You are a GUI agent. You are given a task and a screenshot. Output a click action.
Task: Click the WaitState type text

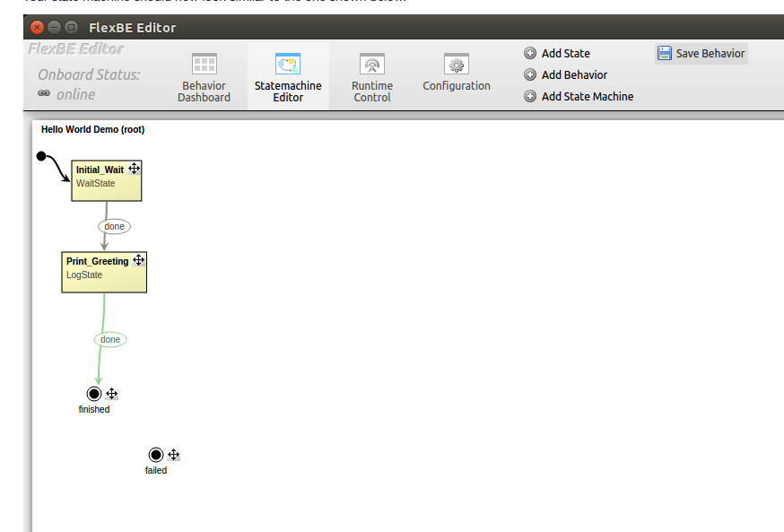click(x=95, y=184)
